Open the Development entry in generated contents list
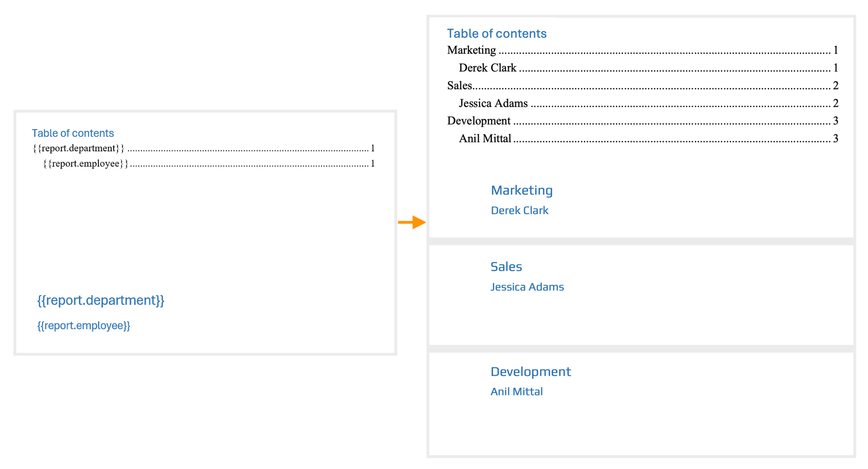 (643, 121)
